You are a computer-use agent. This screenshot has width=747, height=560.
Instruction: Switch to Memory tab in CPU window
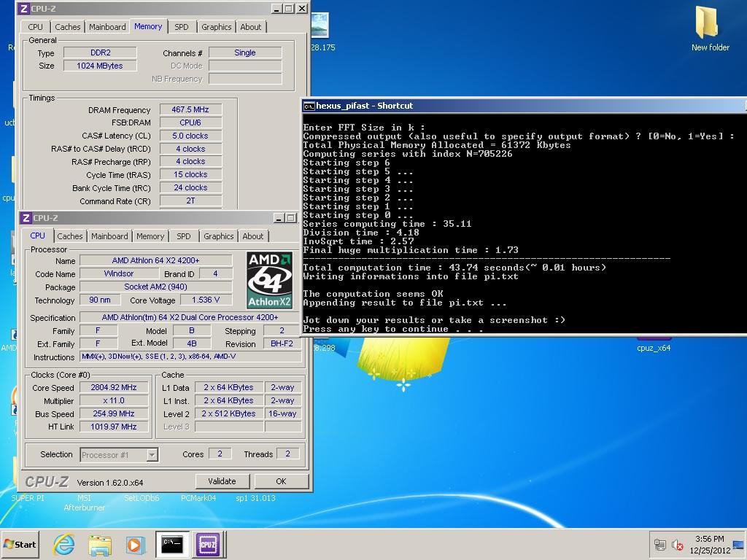150,236
